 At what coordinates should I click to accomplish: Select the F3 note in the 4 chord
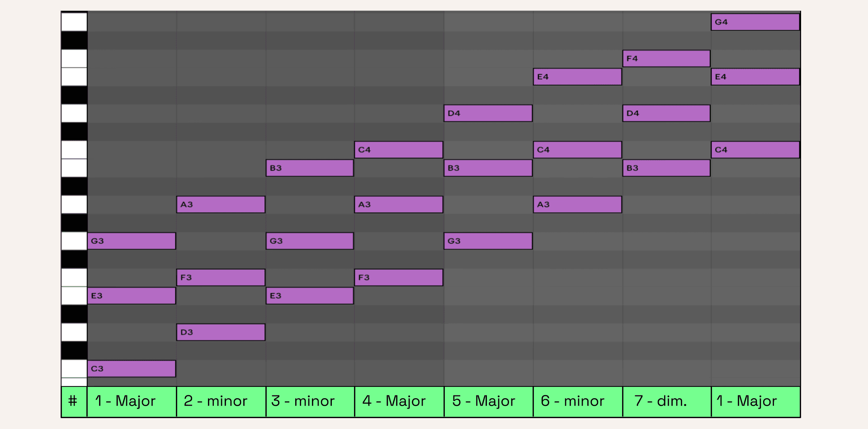[399, 277]
